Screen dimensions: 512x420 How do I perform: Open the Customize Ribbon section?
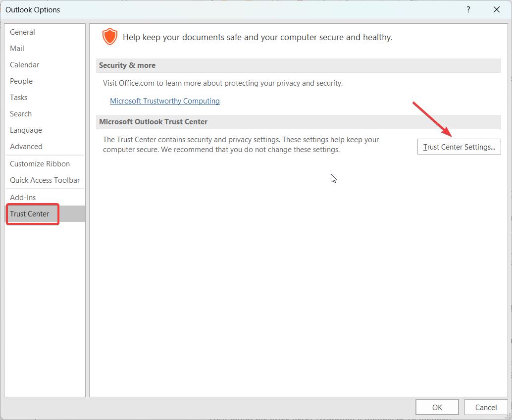pyautogui.click(x=40, y=163)
